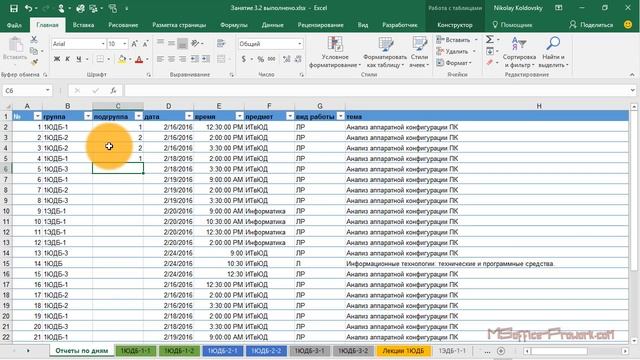Image resolution: width=640 pixels, height=360 pixels.
Task: Align text to bottom of cell
Action: pyautogui.click(x=182, y=43)
